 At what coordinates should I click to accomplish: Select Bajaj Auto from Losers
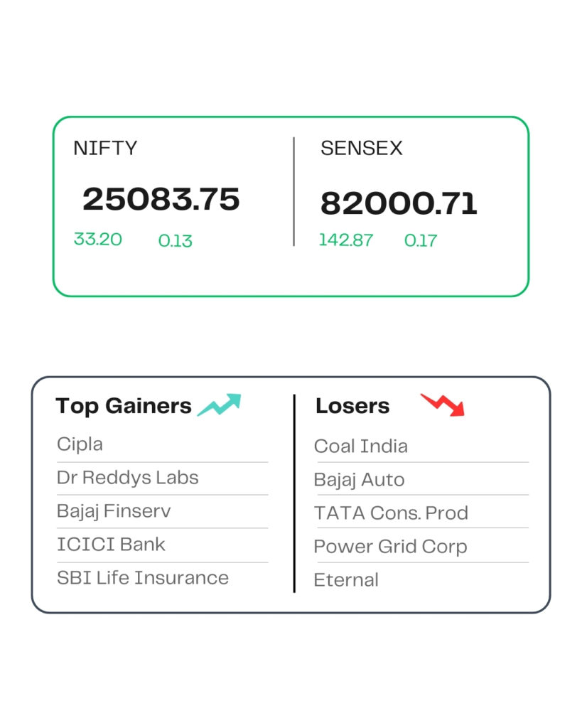coord(360,480)
